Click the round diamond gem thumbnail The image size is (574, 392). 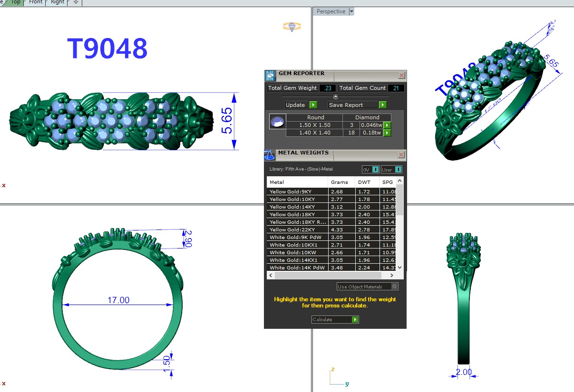point(277,122)
